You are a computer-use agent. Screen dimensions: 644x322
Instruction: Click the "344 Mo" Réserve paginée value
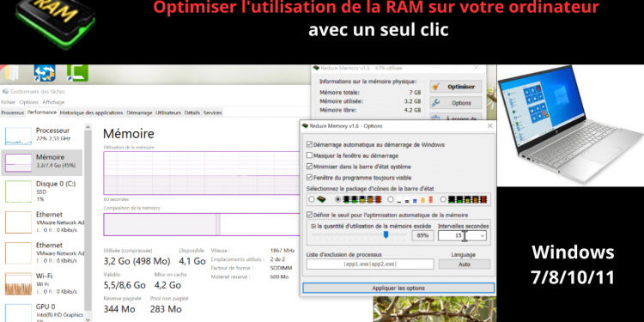(x=119, y=309)
